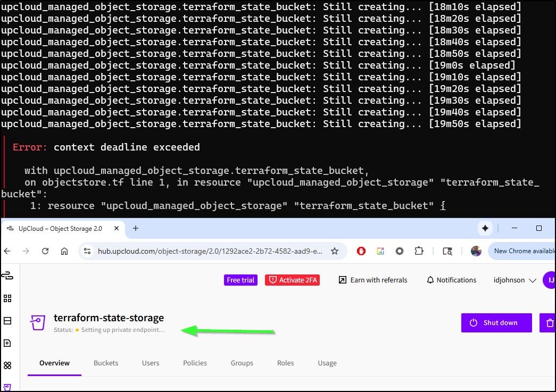556x392 pixels.
Task: Click the purple bucket icon beside storage name
Action: pyautogui.click(x=37, y=322)
